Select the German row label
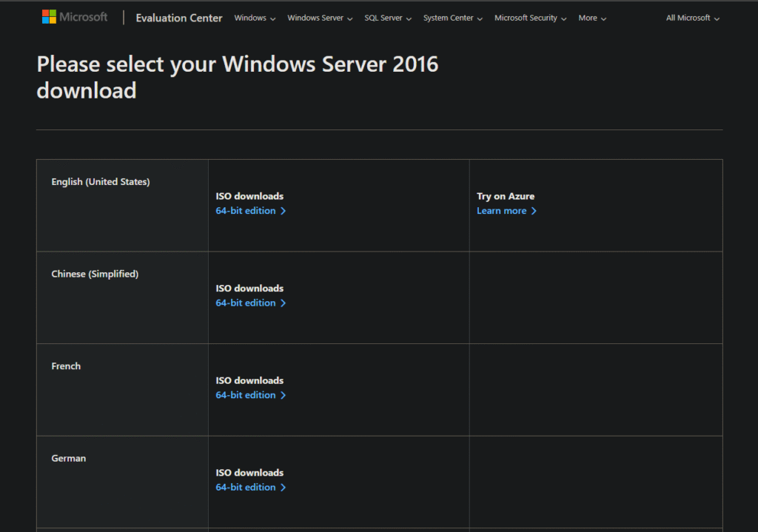The width and height of the screenshot is (758, 532). tap(69, 458)
